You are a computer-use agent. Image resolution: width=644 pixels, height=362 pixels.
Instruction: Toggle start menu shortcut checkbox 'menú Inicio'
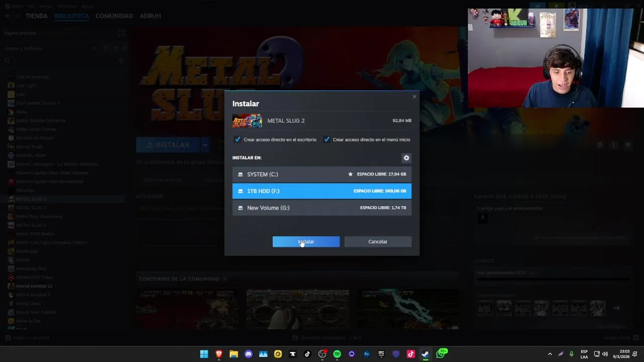327,139
